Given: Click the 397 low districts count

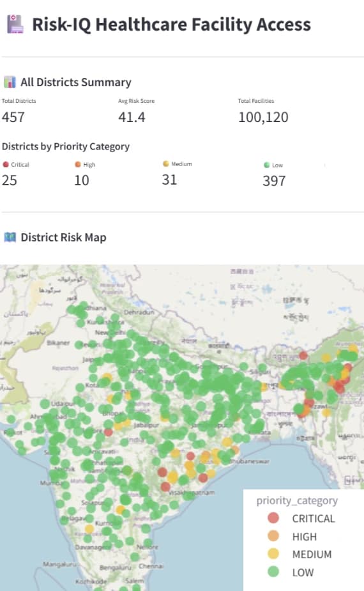Looking at the screenshot, I should [274, 181].
